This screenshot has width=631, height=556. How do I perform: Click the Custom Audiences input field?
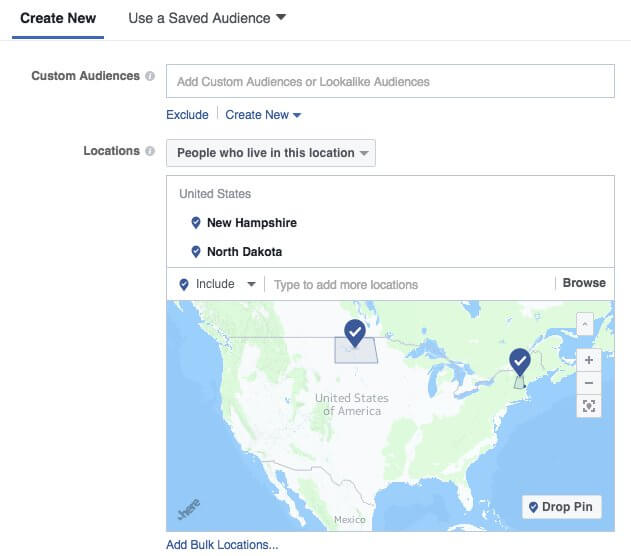pos(390,81)
